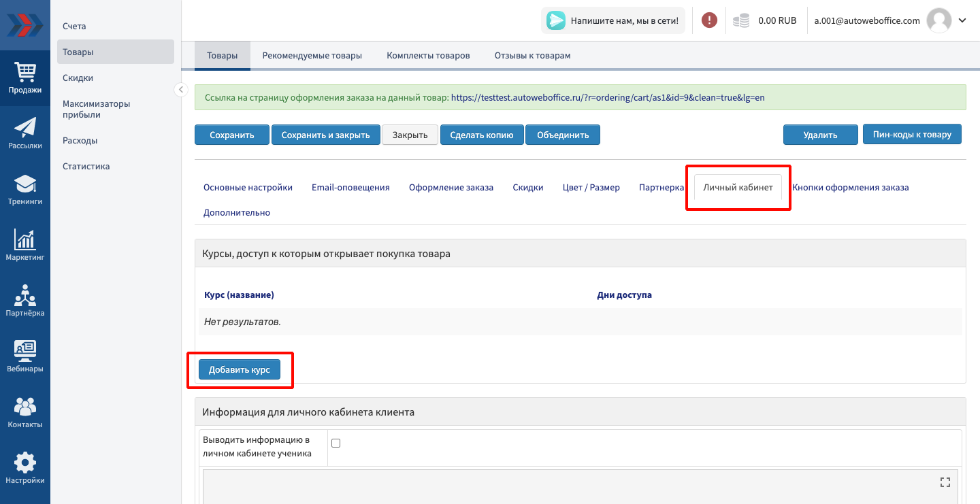Expand the editor to fullscreen
The height and width of the screenshot is (504, 980).
click(945, 482)
